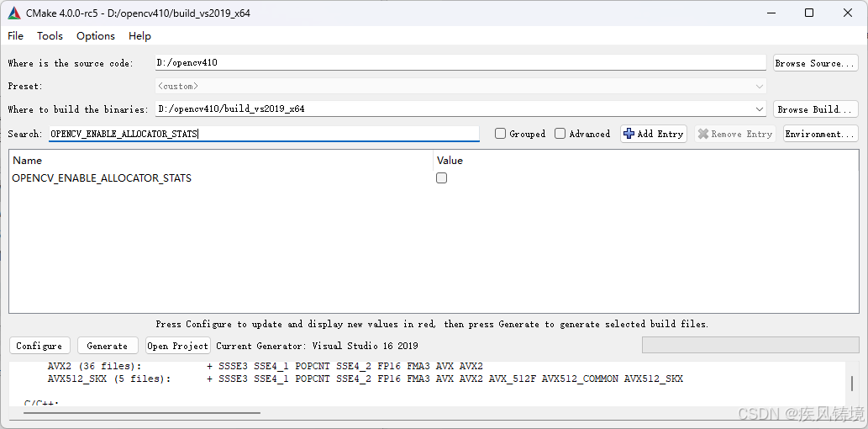The height and width of the screenshot is (429, 868).
Task: Enable the Grouped checkbox
Action: (501, 134)
